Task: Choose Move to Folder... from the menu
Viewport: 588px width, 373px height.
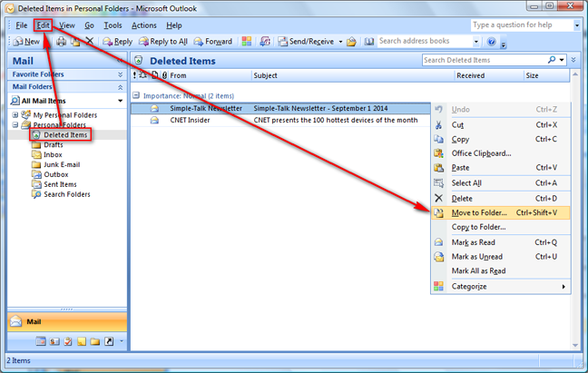Action: [479, 212]
